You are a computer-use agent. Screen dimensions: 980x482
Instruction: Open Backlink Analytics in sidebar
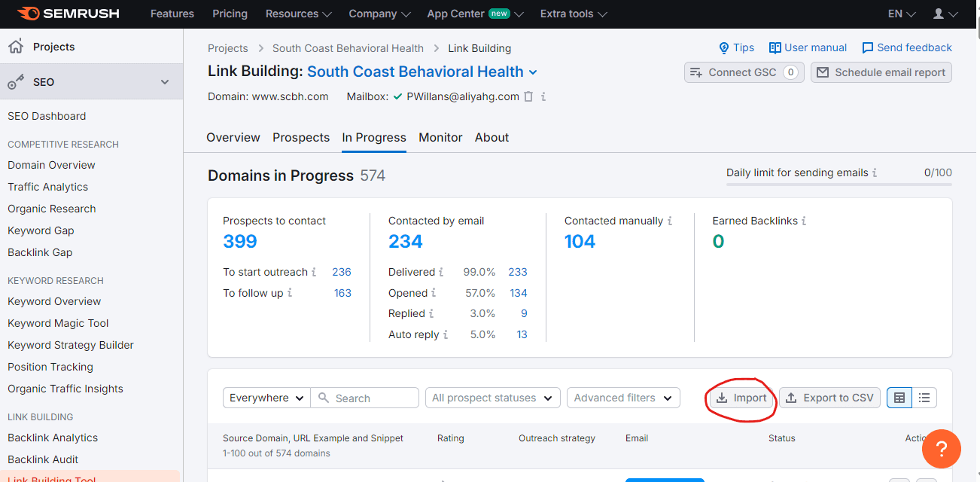53,438
